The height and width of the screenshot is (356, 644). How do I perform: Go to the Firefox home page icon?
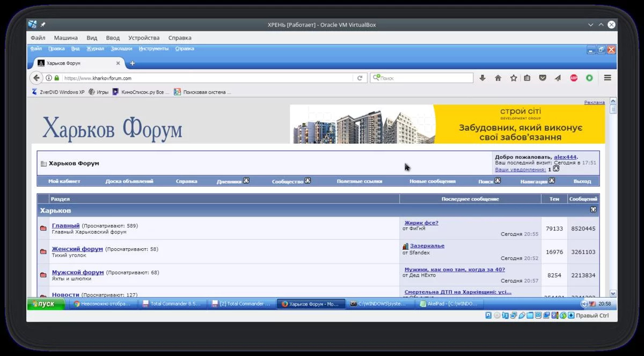pos(498,78)
